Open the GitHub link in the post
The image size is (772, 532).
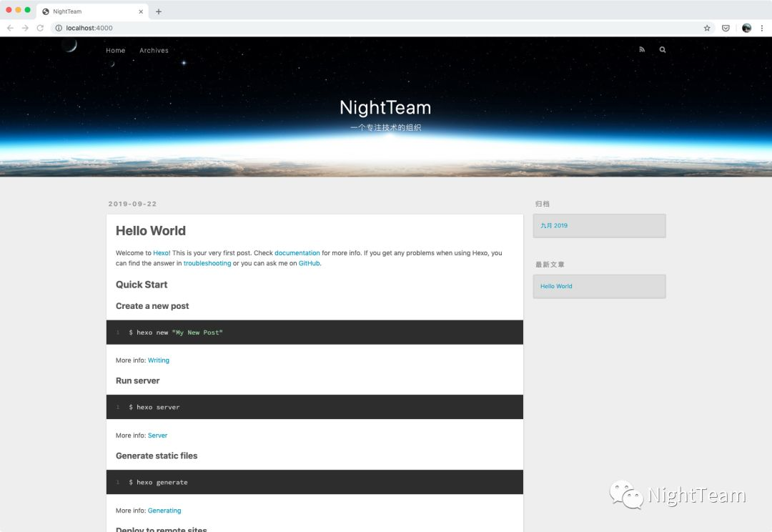pyautogui.click(x=309, y=263)
